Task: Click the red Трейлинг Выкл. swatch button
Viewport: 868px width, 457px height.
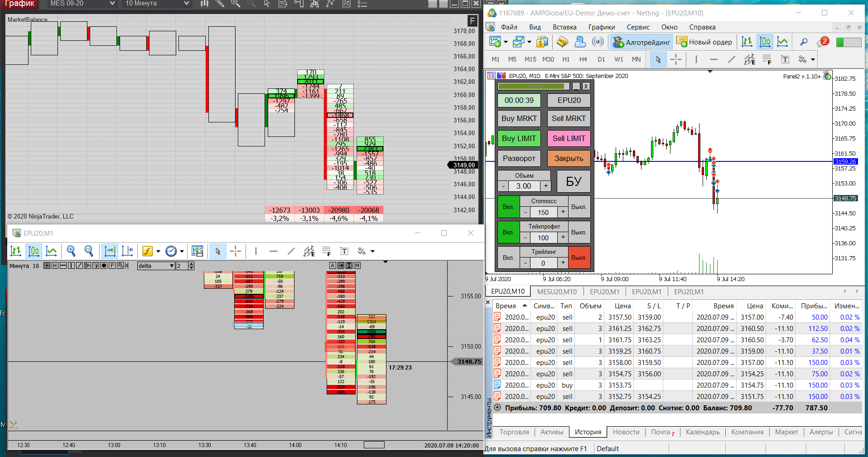Action: (x=579, y=258)
